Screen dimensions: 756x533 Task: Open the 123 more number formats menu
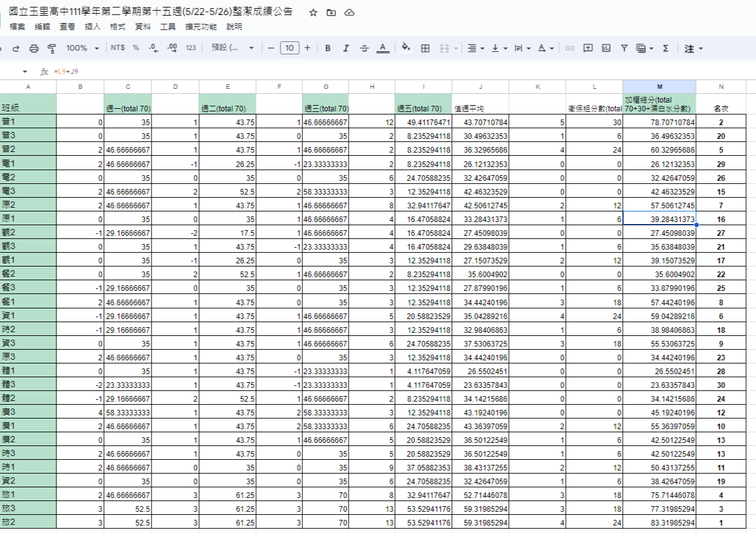191,48
